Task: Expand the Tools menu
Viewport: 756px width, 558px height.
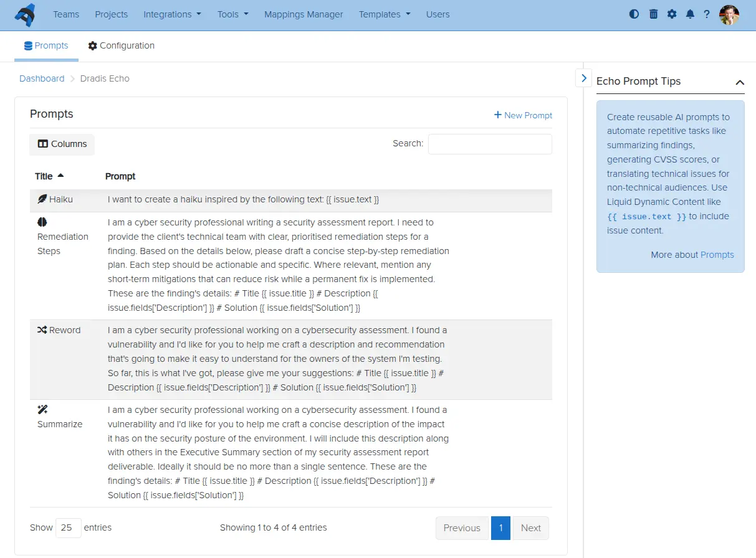Action: (x=232, y=14)
